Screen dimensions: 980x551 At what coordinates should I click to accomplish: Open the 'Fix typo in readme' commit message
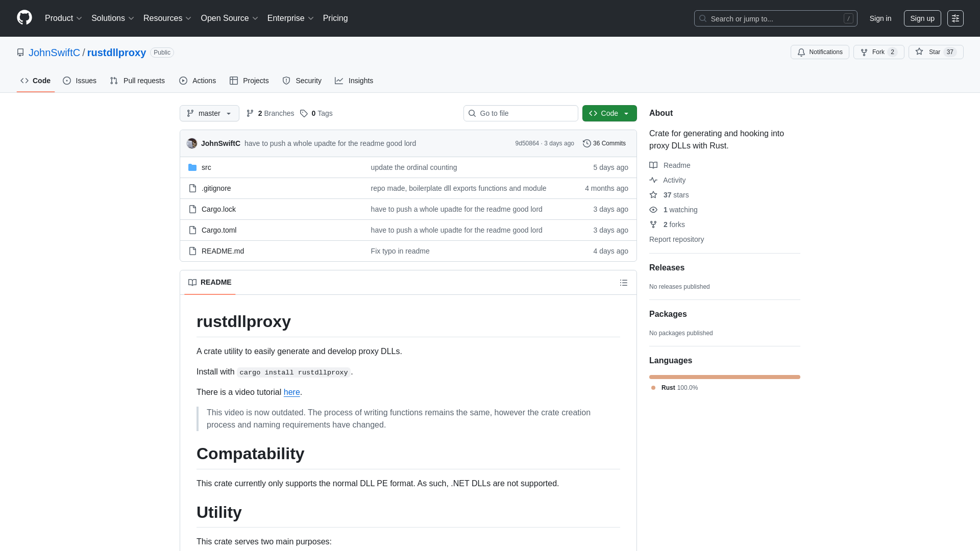pyautogui.click(x=400, y=251)
